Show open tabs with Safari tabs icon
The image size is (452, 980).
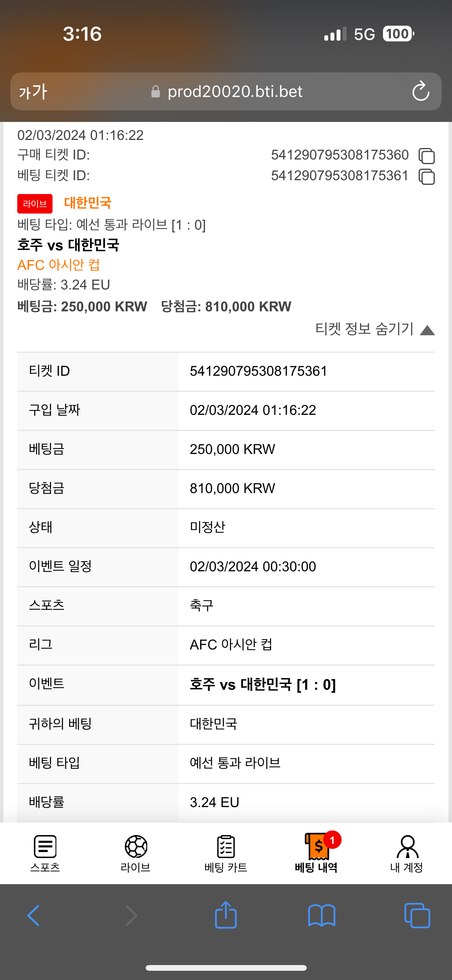tap(417, 916)
